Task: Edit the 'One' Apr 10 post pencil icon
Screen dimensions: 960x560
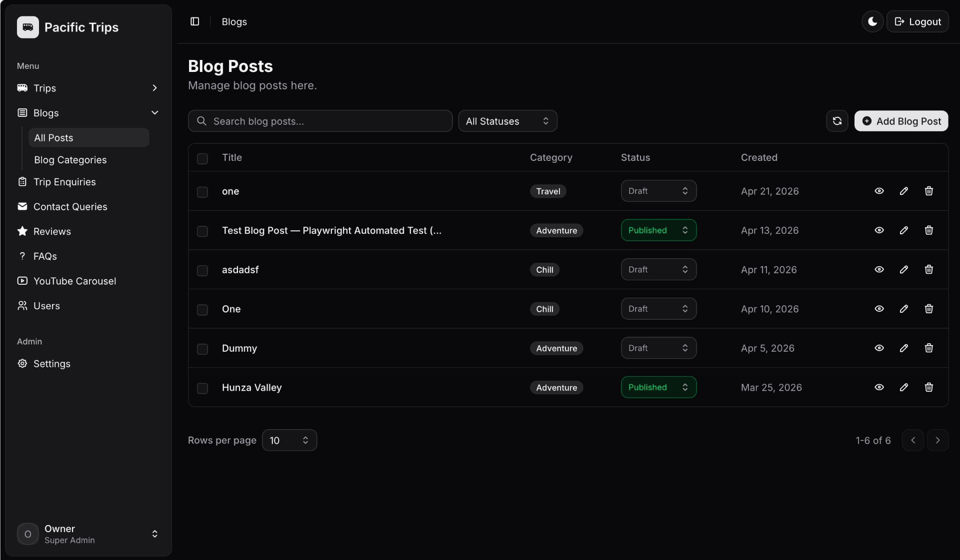Action: click(904, 309)
